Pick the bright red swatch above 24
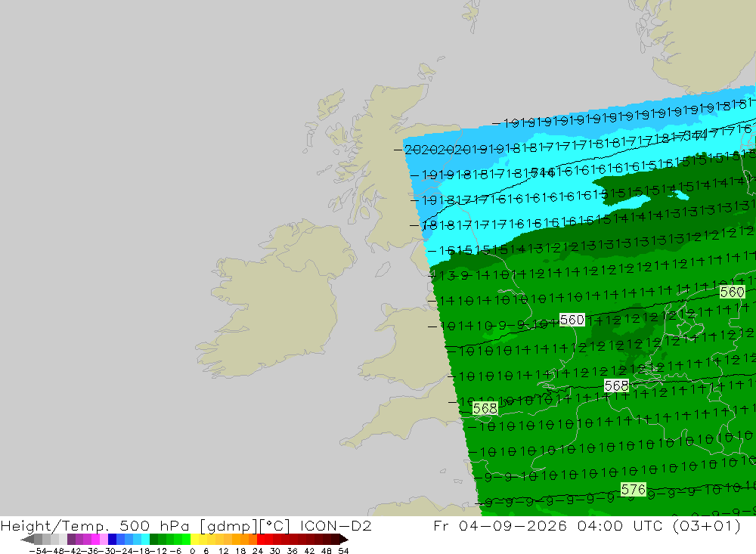Image resolution: width=756 pixels, height=554 pixels. coord(261,539)
